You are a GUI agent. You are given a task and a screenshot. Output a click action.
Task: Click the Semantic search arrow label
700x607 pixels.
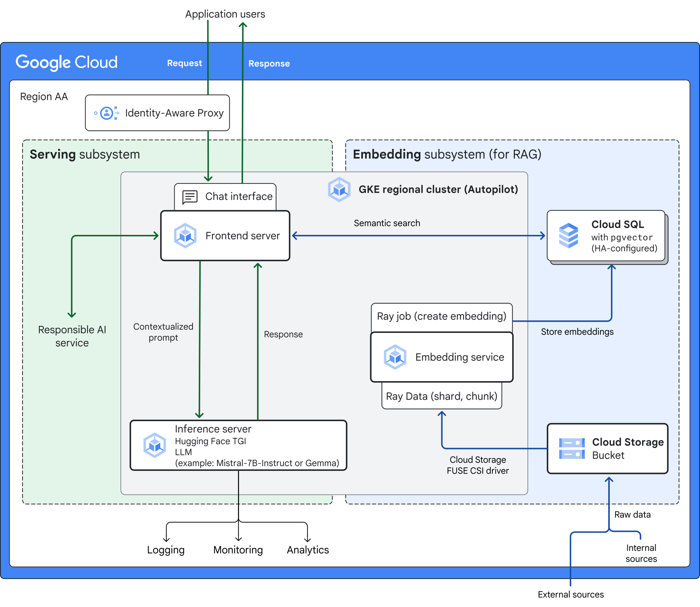(x=387, y=223)
